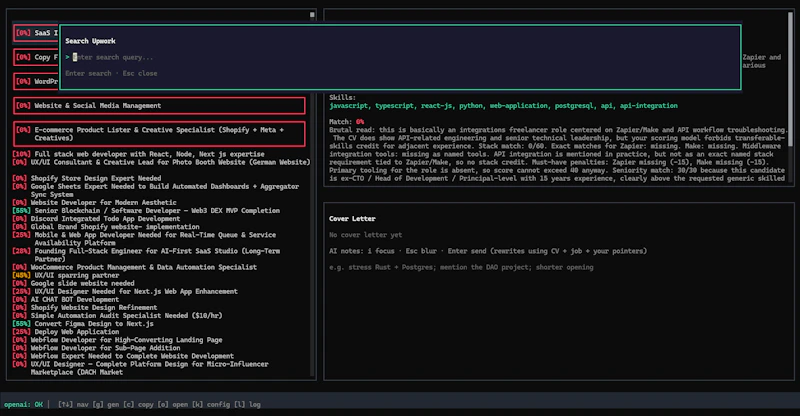
Task: Click the [g] gen shortcut in status bar
Action: click(106, 404)
